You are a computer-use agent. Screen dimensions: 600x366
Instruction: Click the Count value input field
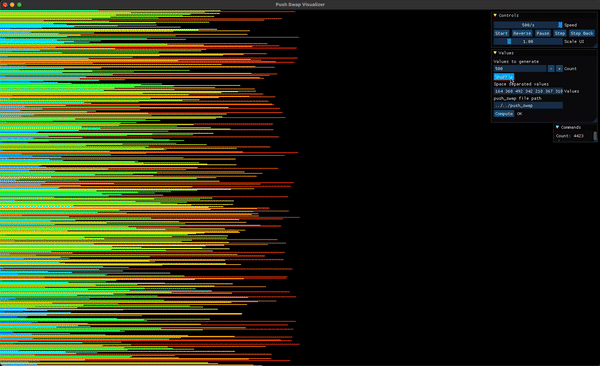[520, 69]
